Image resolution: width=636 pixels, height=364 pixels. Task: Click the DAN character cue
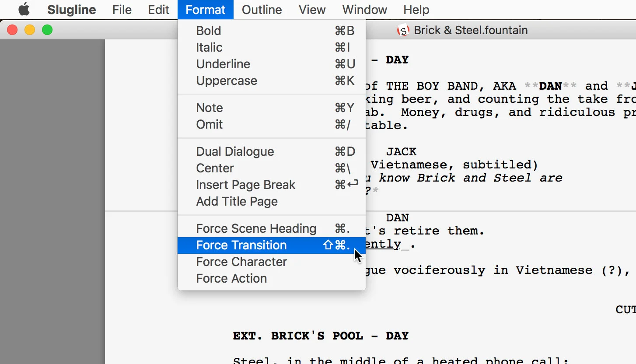pyautogui.click(x=397, y=218)
